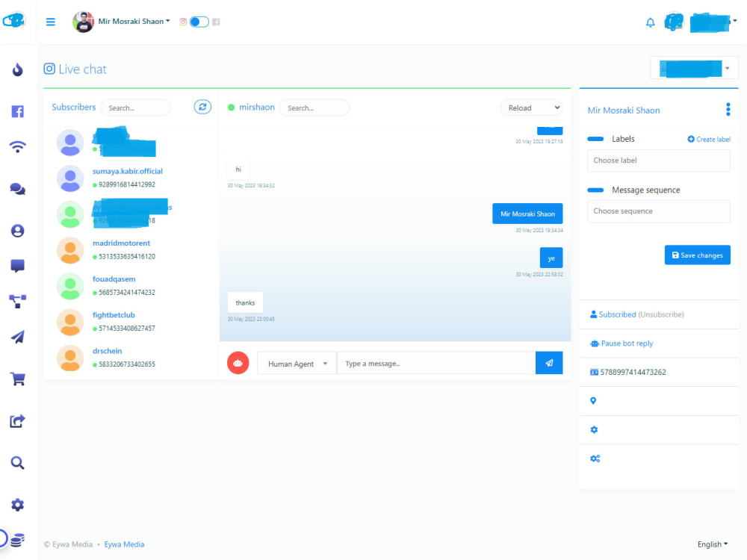
Task: Open the hamburger menu in the top bar
Action: pos(51,22)
